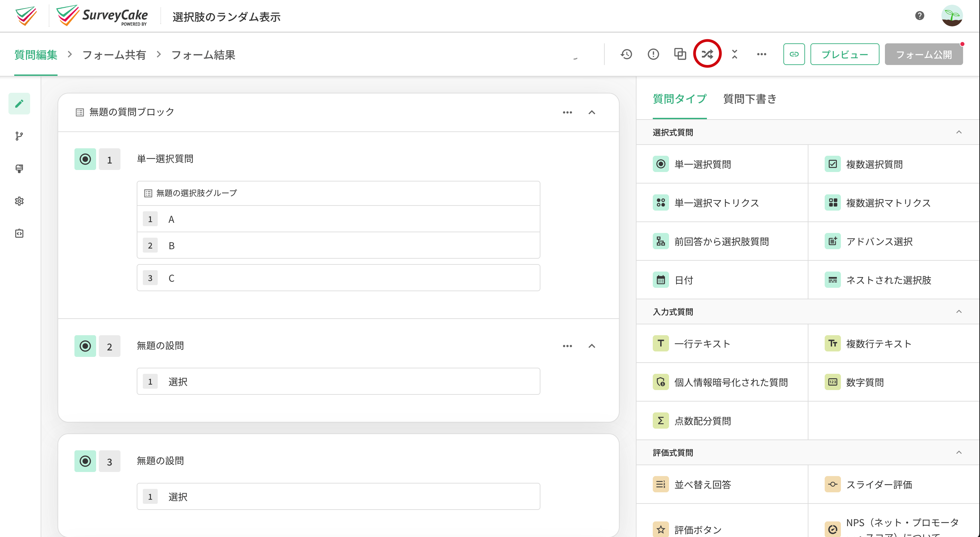Collapse the 無題の質問ブロック block chevron
The width and height of the screenshot is (980, 537).
(592, 112)
